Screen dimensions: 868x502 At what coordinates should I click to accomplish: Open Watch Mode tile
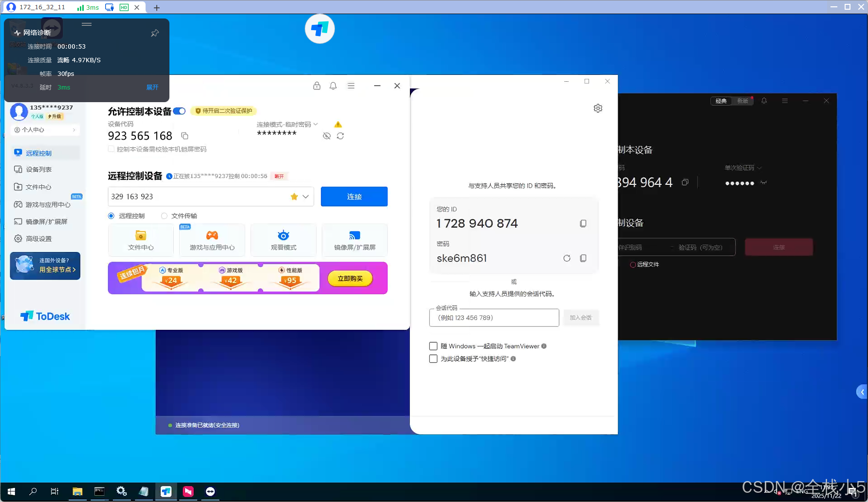coord(283,240)
